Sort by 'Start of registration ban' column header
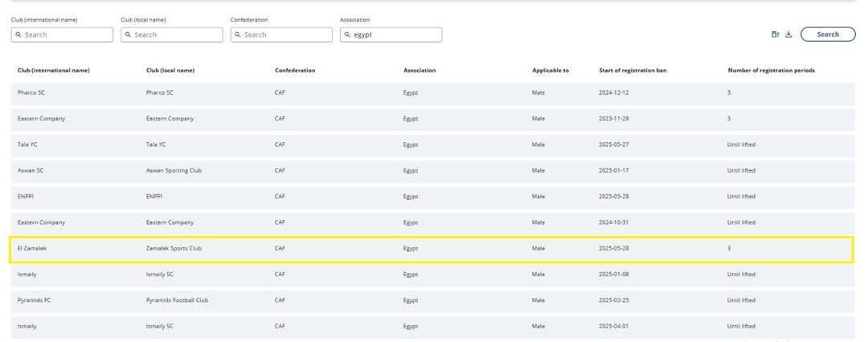This screenshot has width=868, height=342. click(x=633, y=71)
